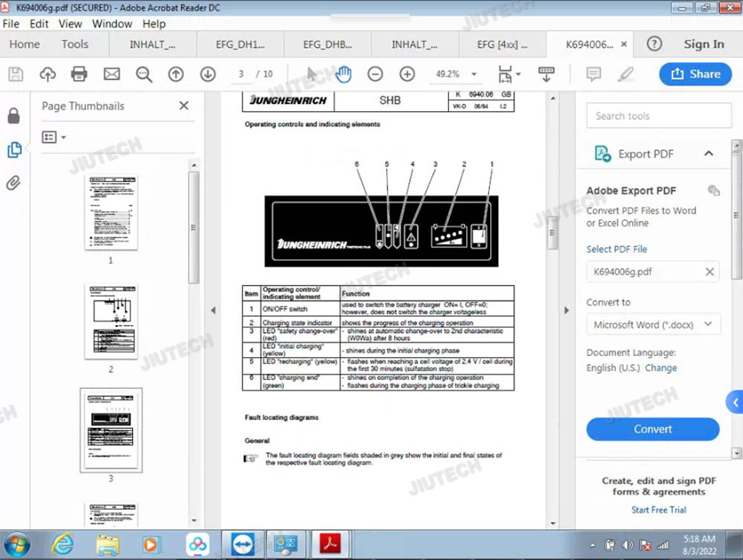
Task: Send file by email envelope icon
Action: [x=111, y=74]
